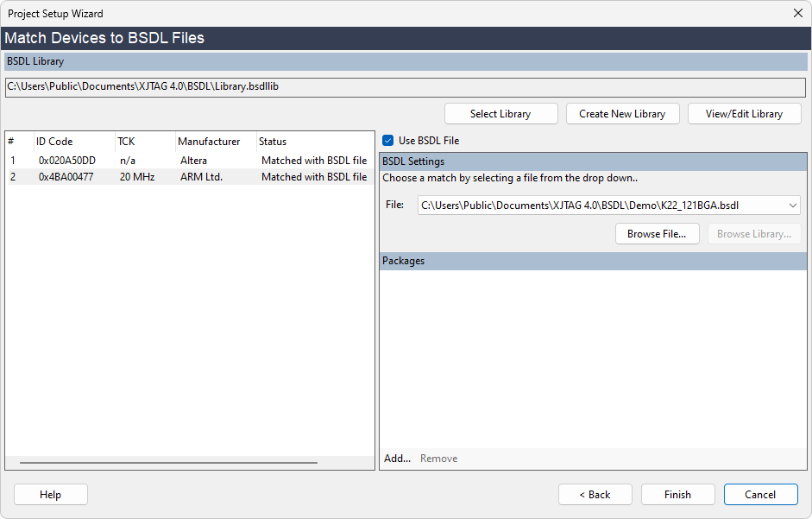
Task: Click the ID Code column header
Action: pyautogui.click(x=54, y=142)
